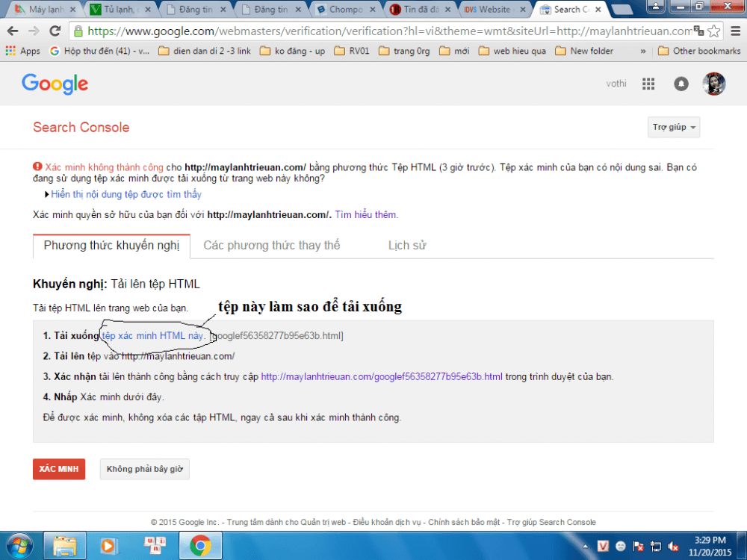
Task: Go back using the browser back arrow
Action: coord(13,31)
